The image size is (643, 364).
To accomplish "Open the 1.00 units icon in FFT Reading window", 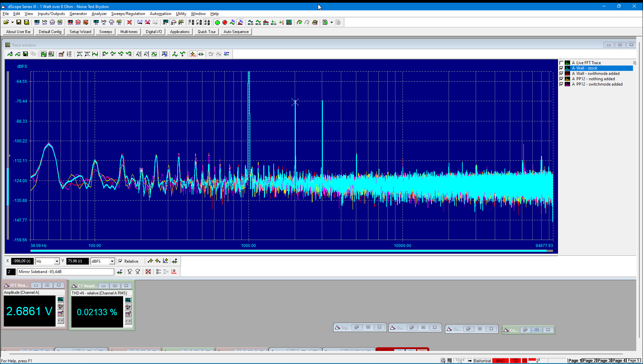I will [x=61, y=299].
